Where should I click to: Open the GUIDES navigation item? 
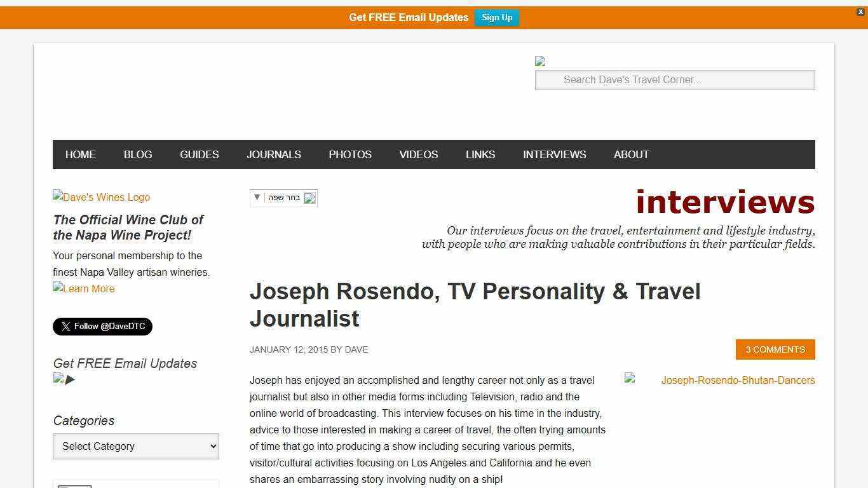199,154
